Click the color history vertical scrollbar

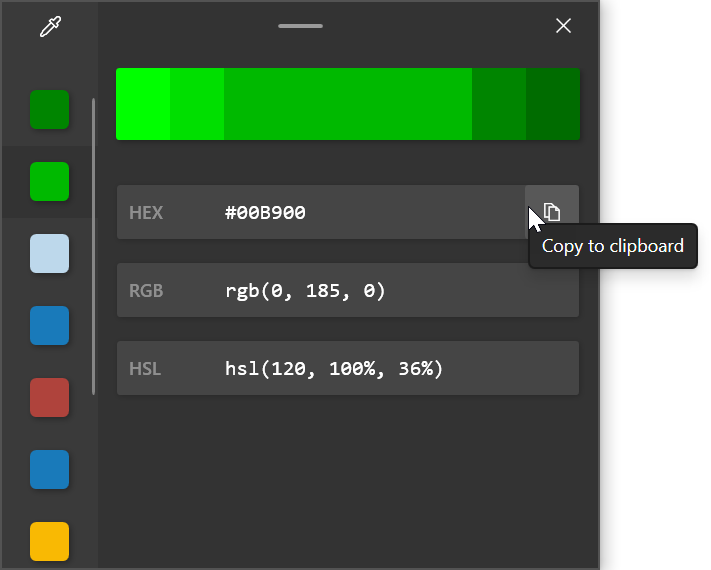click(x=94, y=245)
